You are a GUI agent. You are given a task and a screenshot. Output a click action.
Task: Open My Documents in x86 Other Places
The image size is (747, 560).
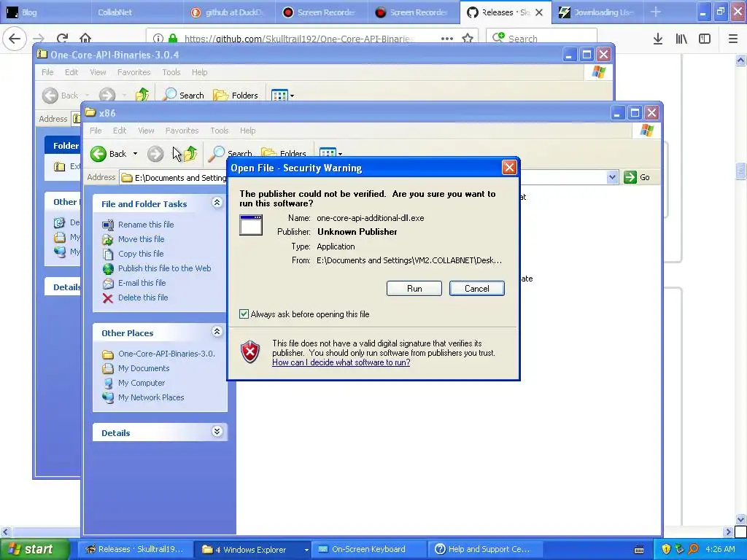coord(144,368)
